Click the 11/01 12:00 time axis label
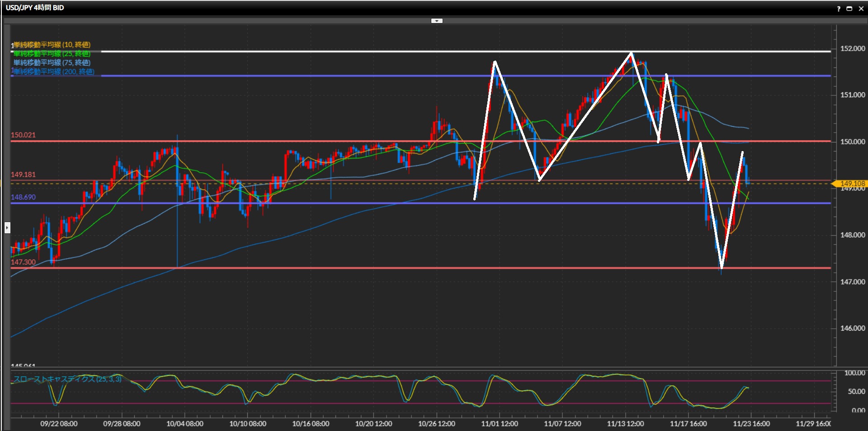Viewport: 868px width, 431px height. (499, 424)
